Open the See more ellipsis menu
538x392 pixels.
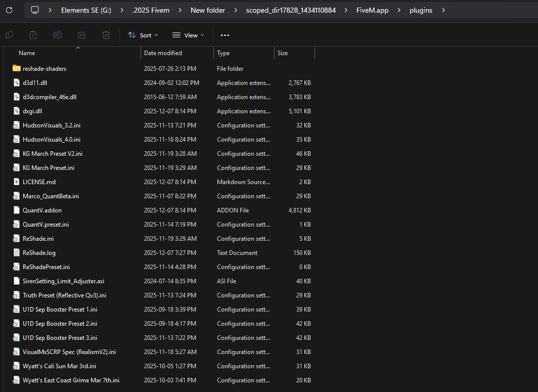click(x=225, y=35)
